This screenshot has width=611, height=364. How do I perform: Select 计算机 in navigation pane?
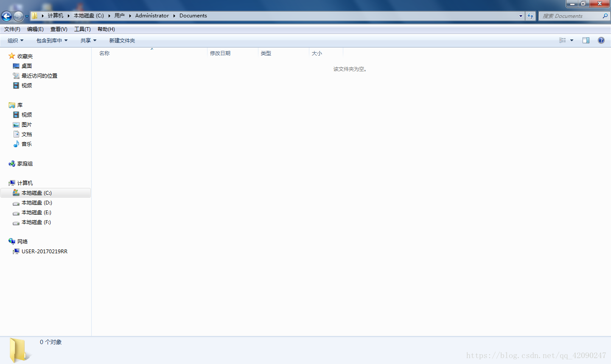coord(25,183)
